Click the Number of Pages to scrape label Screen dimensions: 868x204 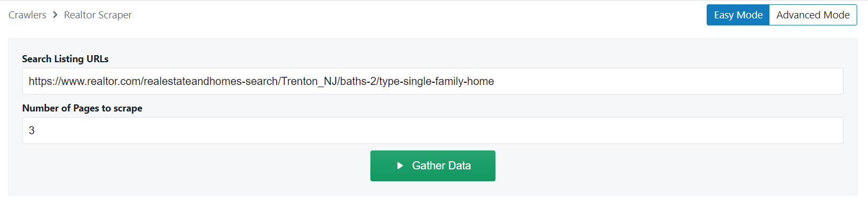click(x=82, y=108)
